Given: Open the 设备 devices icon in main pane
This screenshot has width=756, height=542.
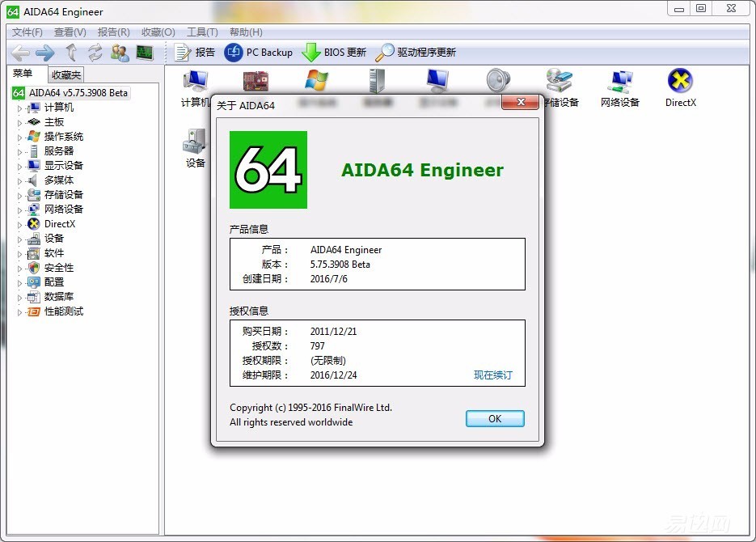Looking at the screenshot, I should tap(195, 148).
